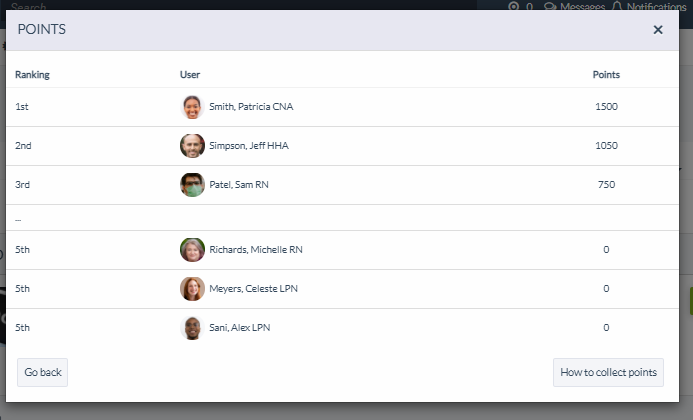Select user Sani, Alex LPN
Image resolution: width=693 pixels, height=420 pixels.
[239, 328]
